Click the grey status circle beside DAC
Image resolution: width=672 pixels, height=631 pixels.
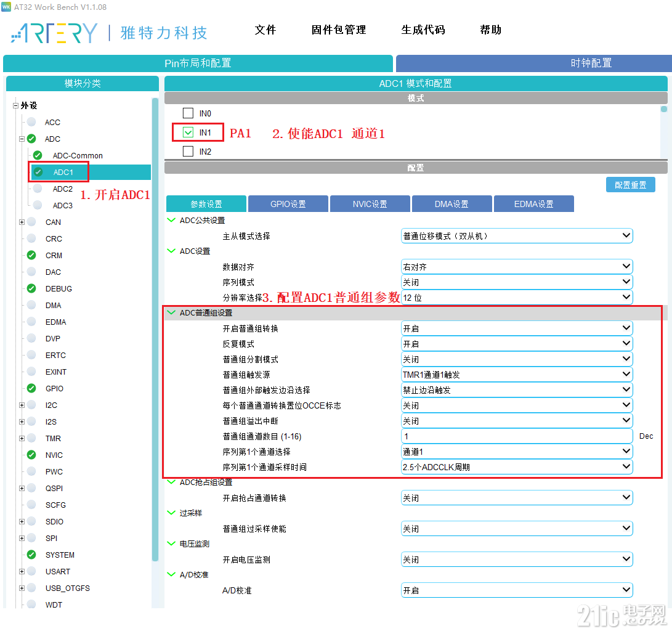pos(31,272)
